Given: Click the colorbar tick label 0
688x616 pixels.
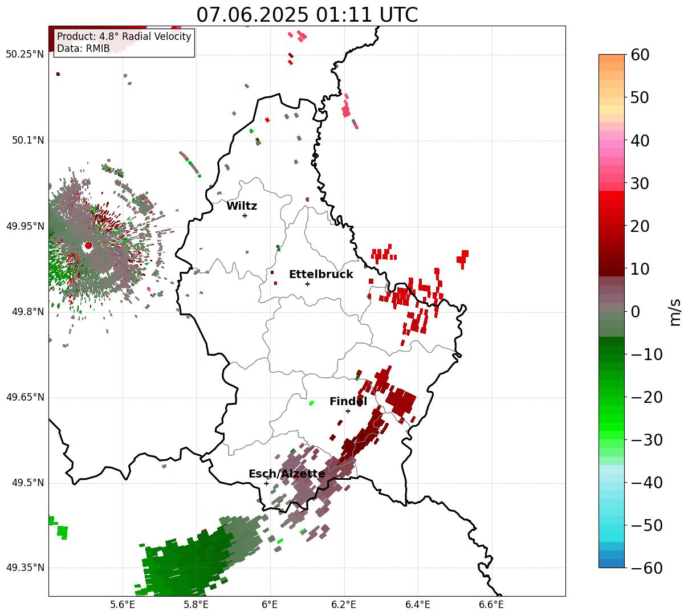Looking at the screenshot, I should [634, 312].
